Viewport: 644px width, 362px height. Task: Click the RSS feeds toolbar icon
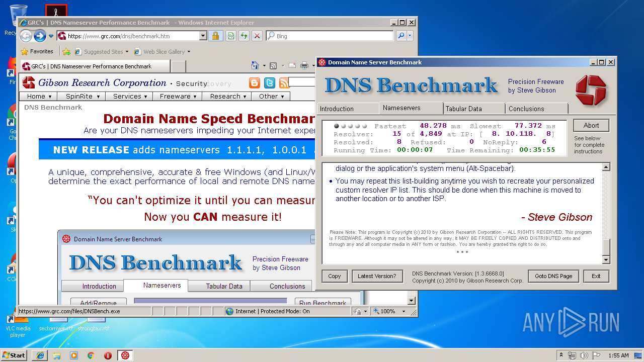[273, 65]
